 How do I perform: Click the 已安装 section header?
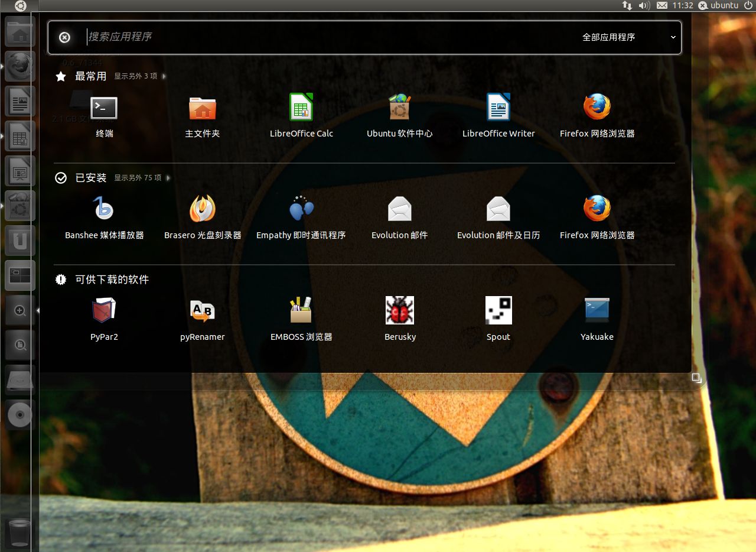coord(90,178)
